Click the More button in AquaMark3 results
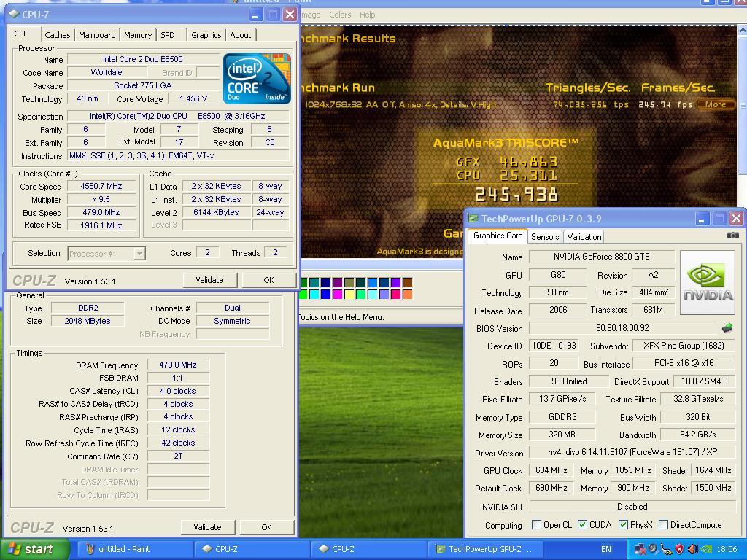The image size is (747, 560). click(716, 104)
